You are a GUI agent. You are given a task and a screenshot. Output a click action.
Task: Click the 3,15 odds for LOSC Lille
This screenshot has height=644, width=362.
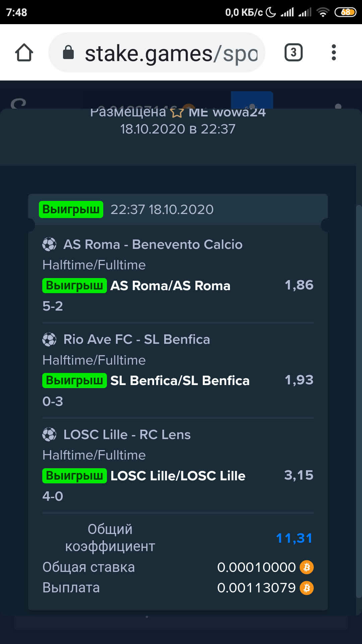click(x=299, y=475)
